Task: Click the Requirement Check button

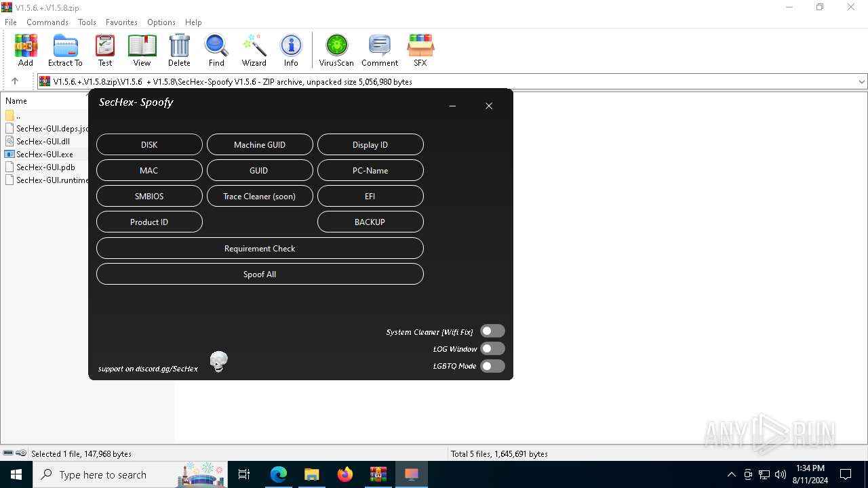Action: (260, 248)
